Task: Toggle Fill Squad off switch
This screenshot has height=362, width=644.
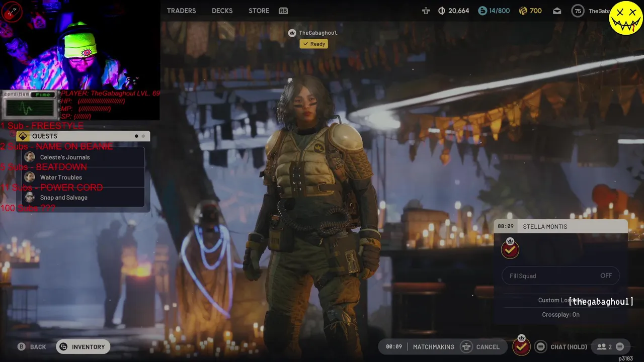Action: pos(561,276)
